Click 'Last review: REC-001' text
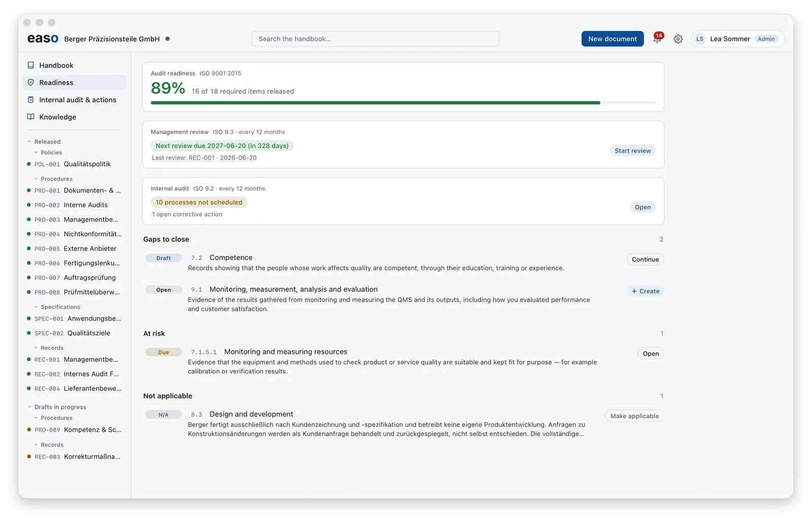 point(204,158)
